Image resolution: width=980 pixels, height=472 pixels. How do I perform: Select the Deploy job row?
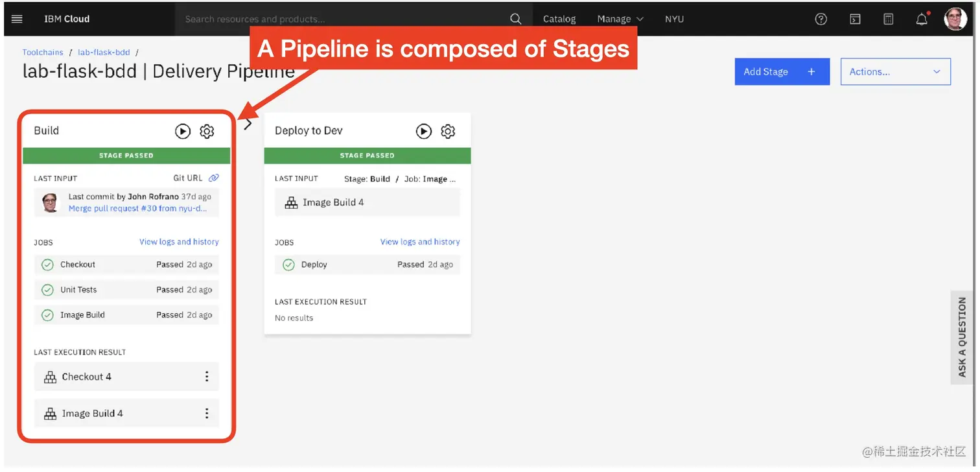pos(367,265)
